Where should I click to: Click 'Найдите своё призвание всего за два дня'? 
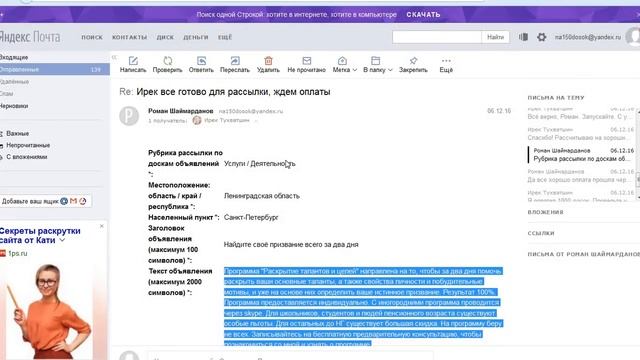point(291,244)
